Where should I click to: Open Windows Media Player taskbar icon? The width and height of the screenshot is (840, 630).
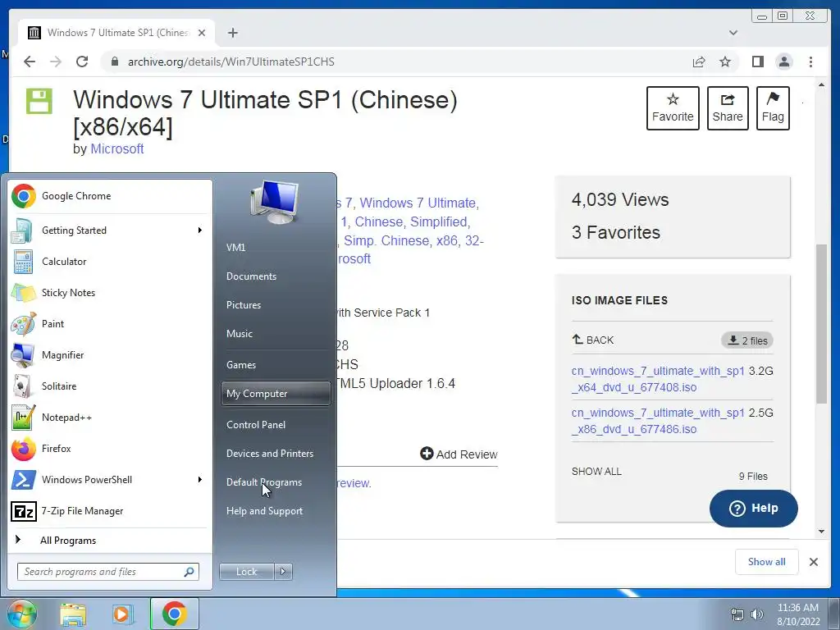[x=122, y=614]
